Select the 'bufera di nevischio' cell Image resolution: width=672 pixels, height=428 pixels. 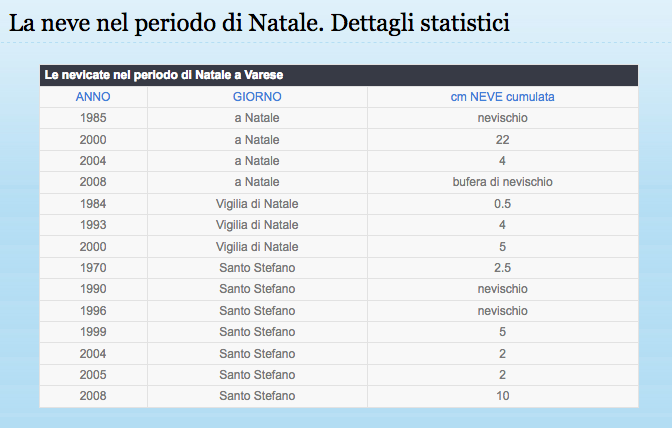[x=502, y=182]
